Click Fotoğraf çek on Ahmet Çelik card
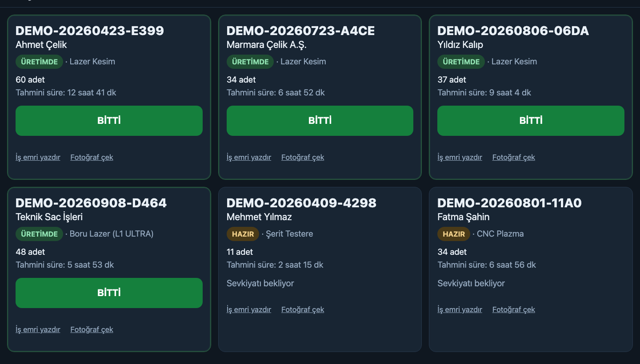The height and width of the screenshot is (364, 640). click(92, 157)
